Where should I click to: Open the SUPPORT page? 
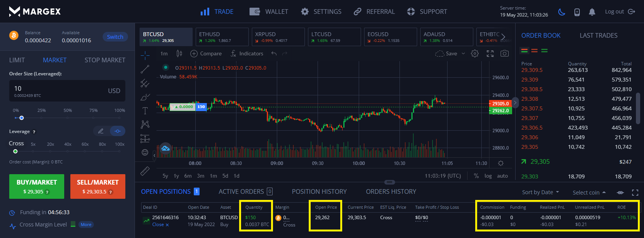(x=427, y=12)
